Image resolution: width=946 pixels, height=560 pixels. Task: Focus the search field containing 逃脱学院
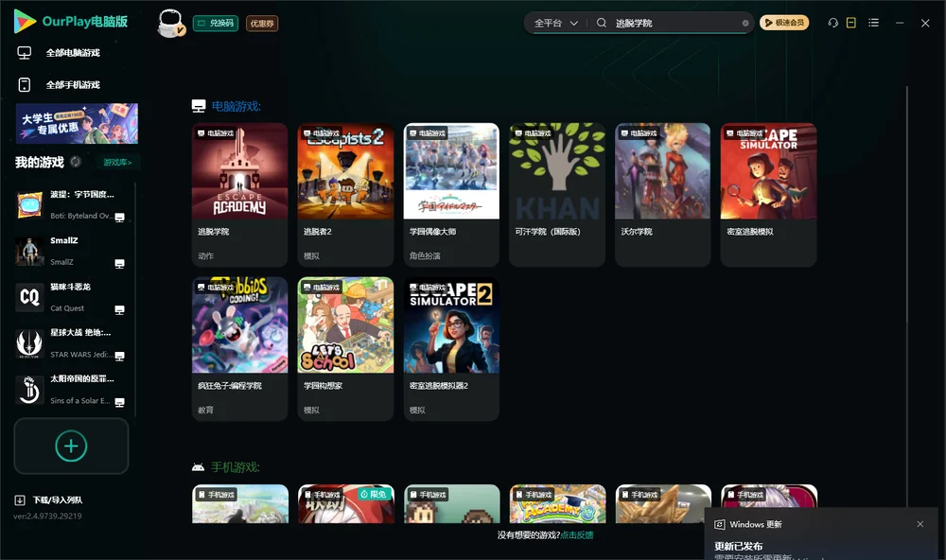[675, 23]
